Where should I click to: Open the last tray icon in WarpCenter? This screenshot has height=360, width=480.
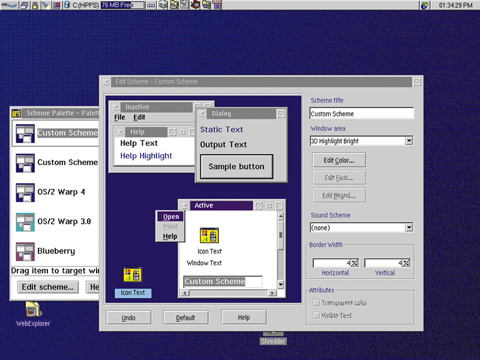click(217, 5)
